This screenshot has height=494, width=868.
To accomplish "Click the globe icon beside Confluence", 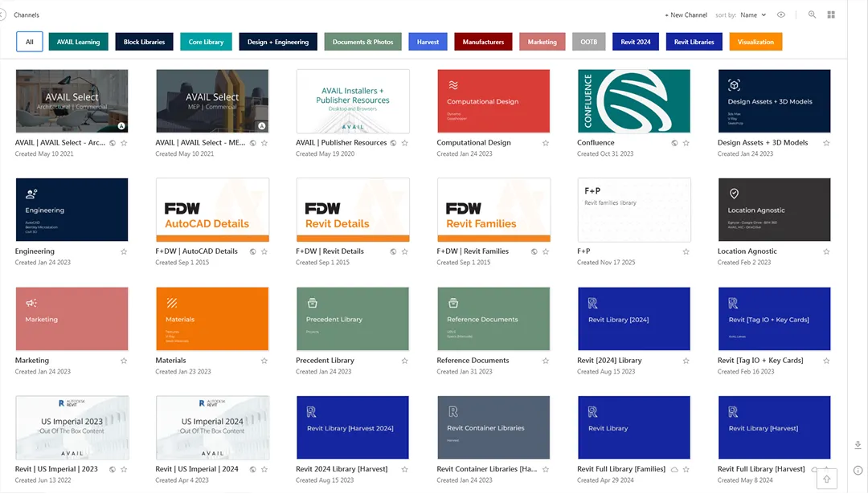I will point(674,143).
